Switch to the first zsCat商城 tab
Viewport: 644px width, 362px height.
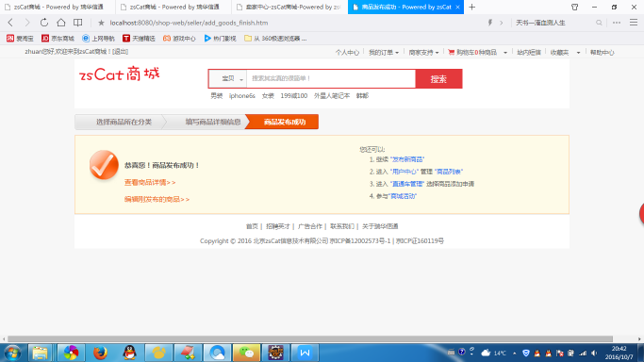(58, 7)
